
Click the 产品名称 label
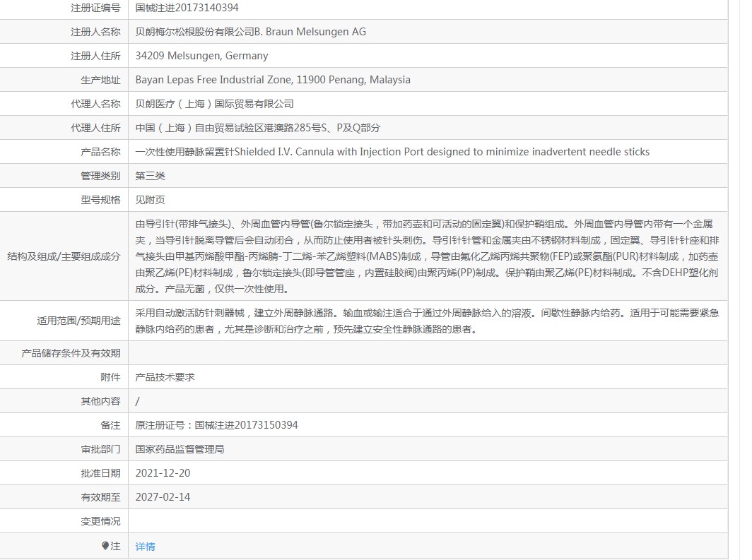click(x=100, y=151)
